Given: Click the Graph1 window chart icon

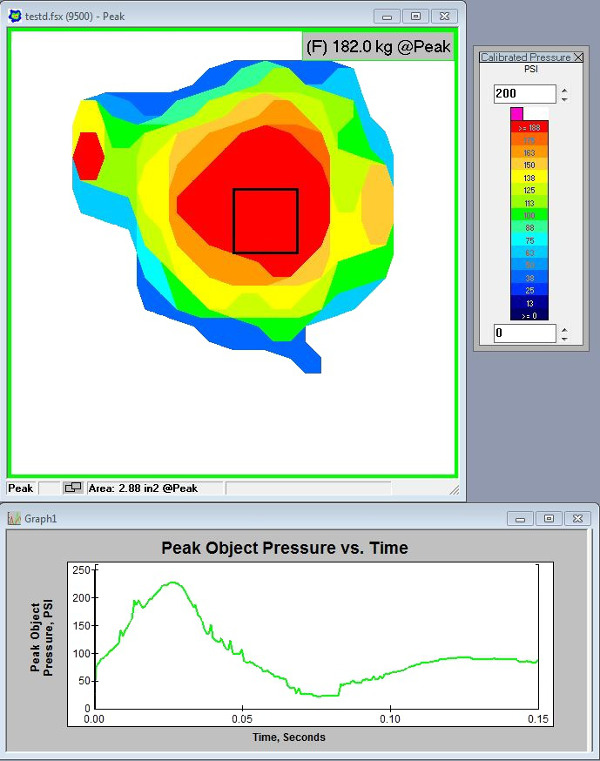Looking at the screenshot, I should point(15,519).
